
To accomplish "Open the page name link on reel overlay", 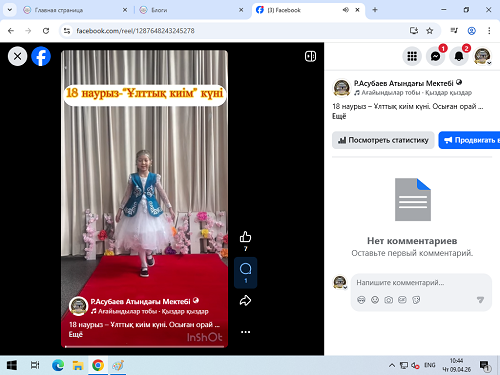I will pyautogui.click(x=140, y=302).
